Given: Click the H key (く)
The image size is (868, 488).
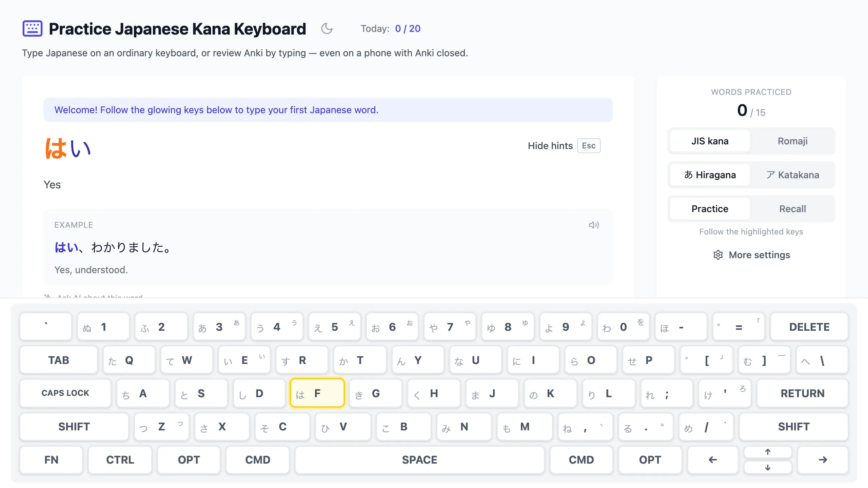Looking at the screenshot, I should tap(434, 393).
